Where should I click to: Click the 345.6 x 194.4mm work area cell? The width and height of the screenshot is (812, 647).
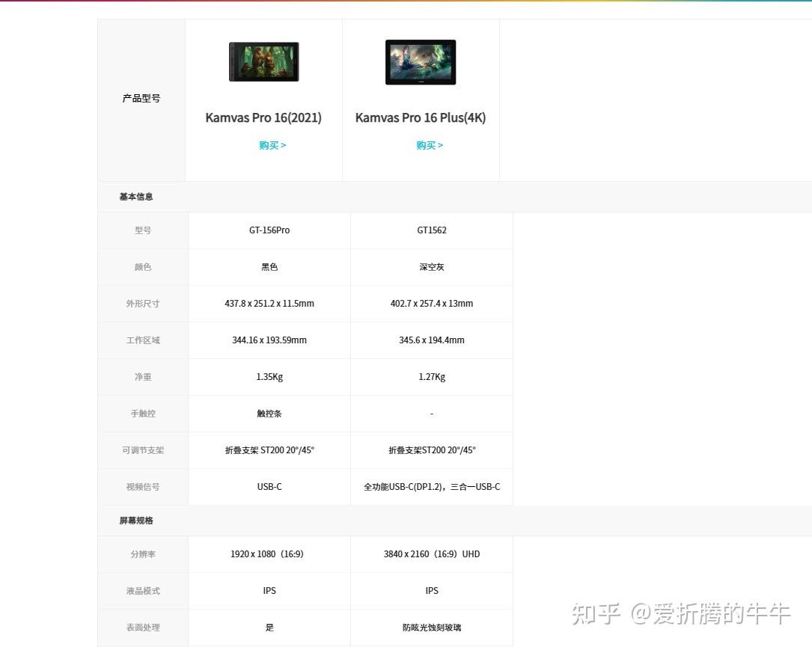pos(432,340)
